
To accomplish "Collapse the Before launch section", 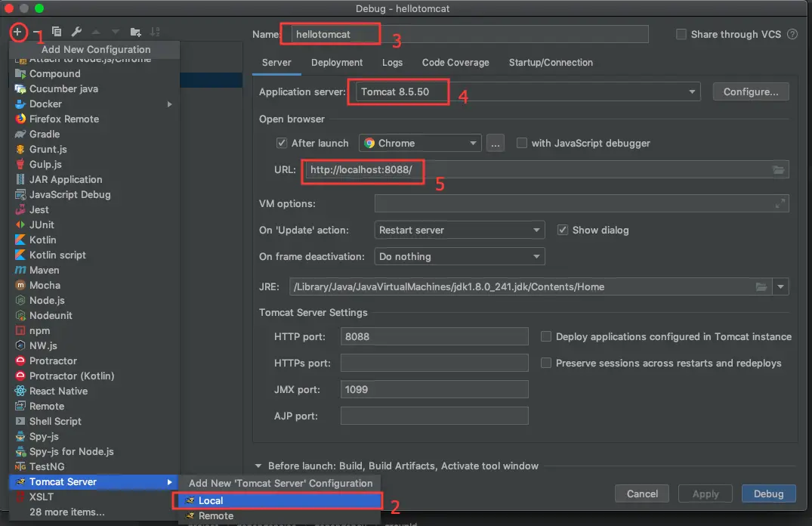I will point(258,466).
